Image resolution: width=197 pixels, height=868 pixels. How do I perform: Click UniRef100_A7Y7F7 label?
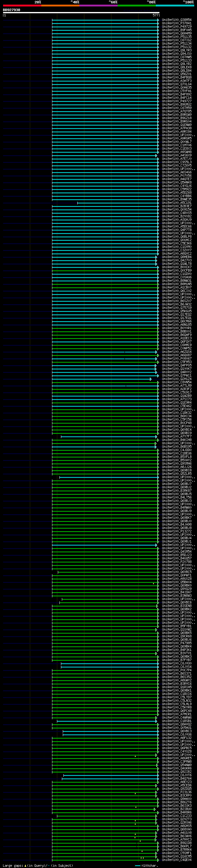coord(177,436)
